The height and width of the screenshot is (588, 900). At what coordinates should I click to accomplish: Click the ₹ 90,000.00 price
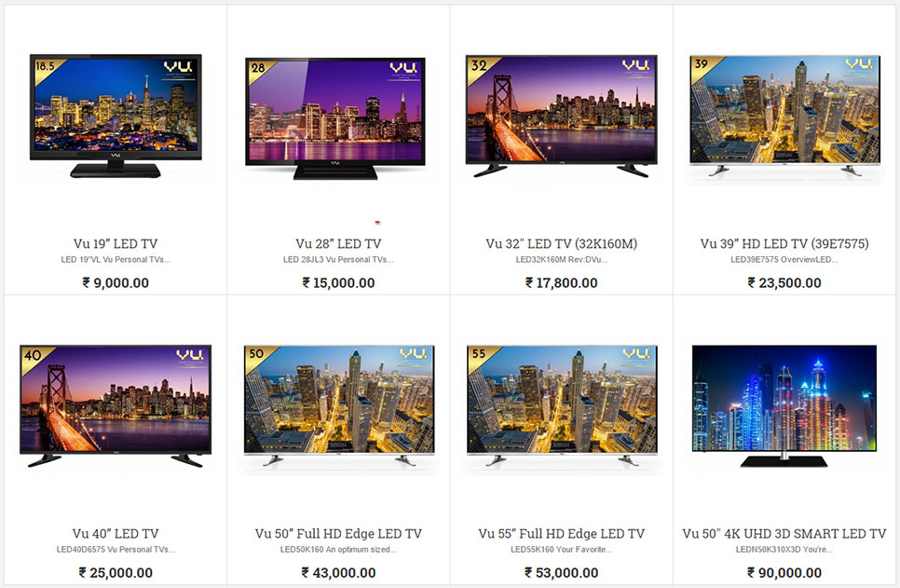coord(784,572)
